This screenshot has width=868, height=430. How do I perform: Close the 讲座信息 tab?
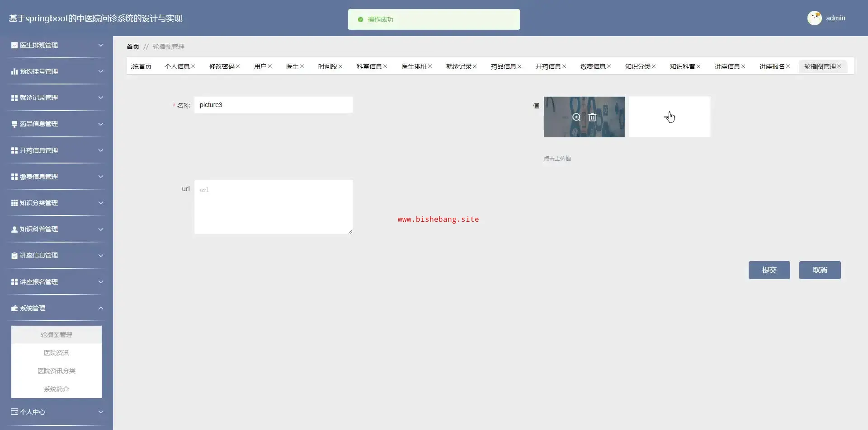(x=743, y=66)
